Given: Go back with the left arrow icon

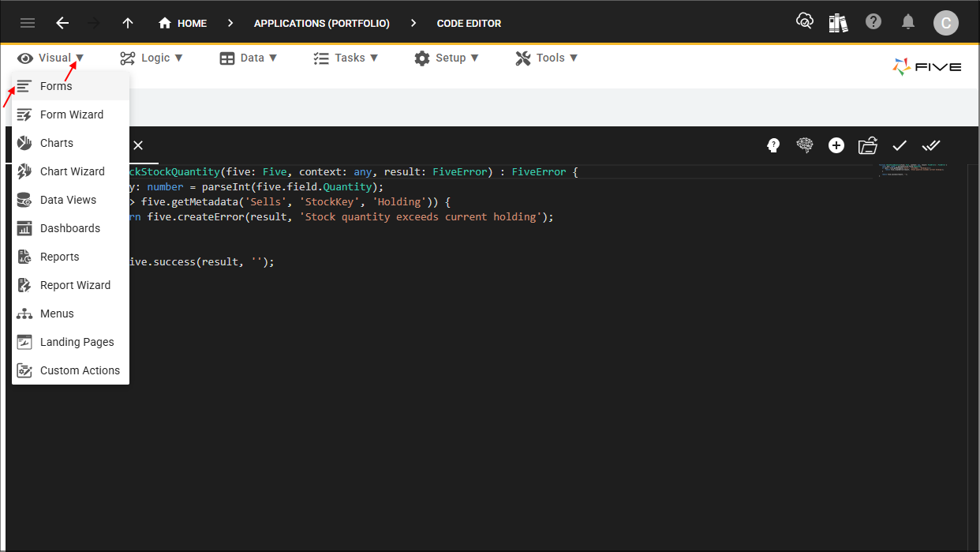Looking at the screenshot, I should point(62,23).
